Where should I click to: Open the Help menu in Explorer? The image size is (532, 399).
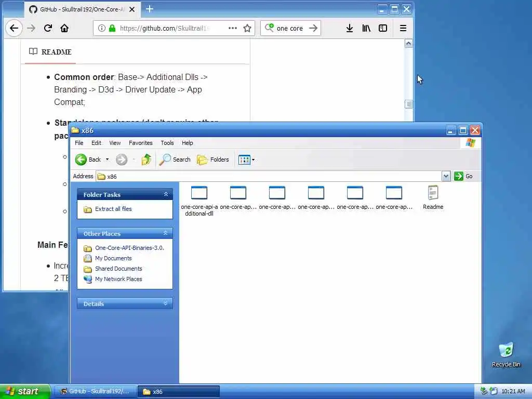pyautogui.click(x=187, y=143)
